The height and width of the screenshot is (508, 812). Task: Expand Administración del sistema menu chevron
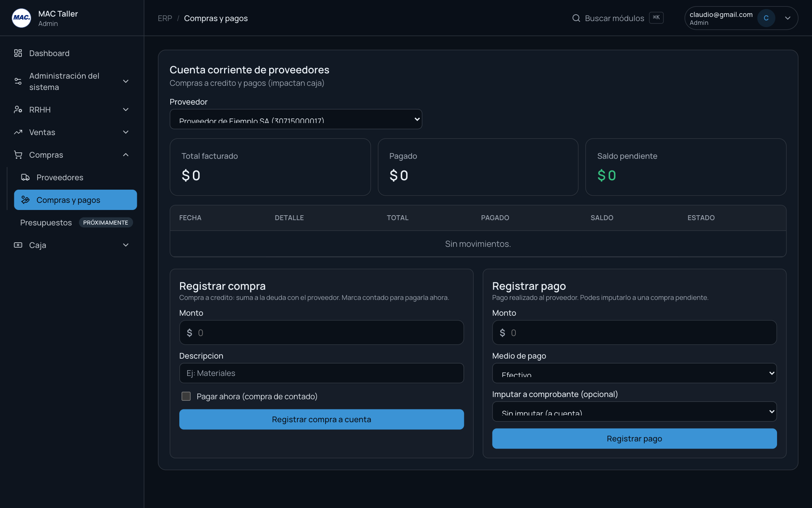(126, 81)
